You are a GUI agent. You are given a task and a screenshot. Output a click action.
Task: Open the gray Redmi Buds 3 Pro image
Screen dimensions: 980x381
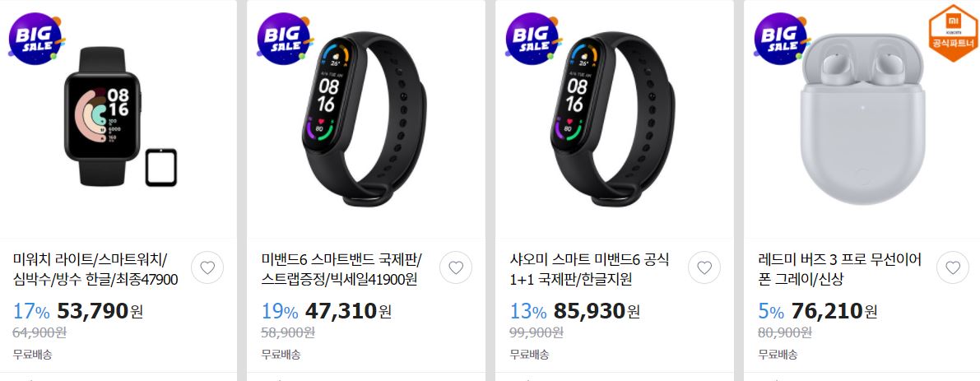coord(862,118)
